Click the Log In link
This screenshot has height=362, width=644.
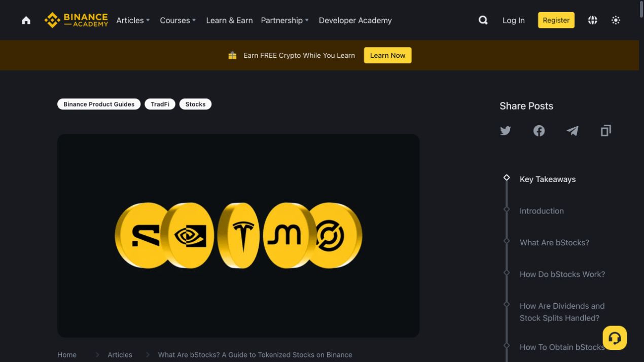[x=513, y=20]
